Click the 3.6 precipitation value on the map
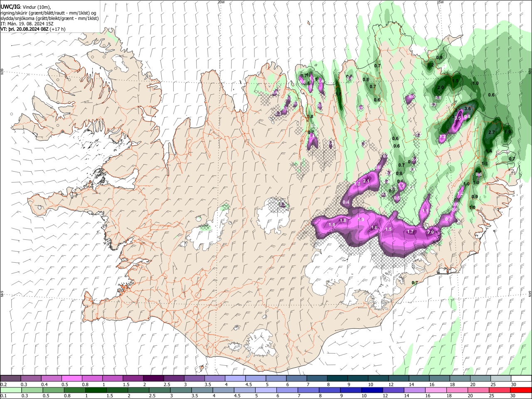Viewport: 532px width, 399px height. pos(467,108)
